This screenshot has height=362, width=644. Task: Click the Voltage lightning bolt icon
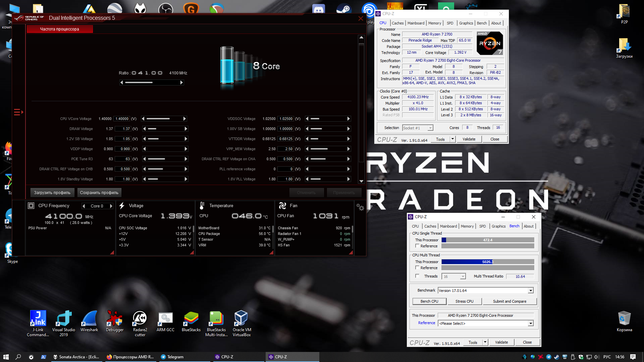pyautogui.click(x=122, y=205)
